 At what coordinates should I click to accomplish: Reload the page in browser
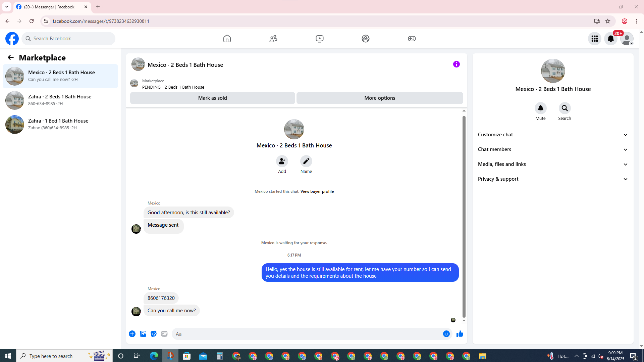click(x=32, y=21)
